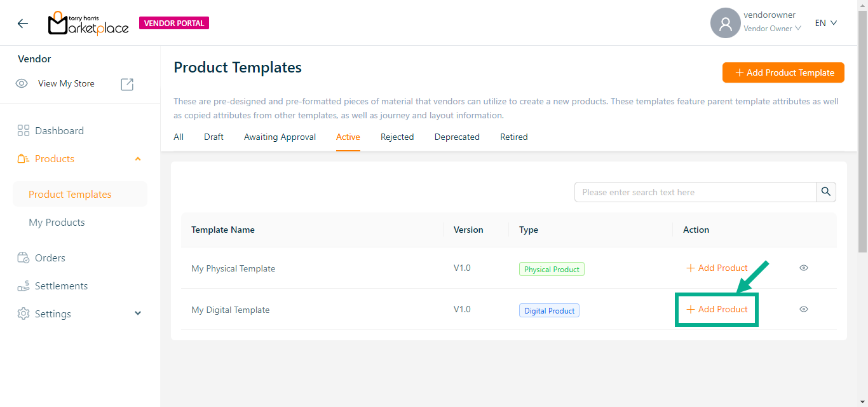Viewport: 868px width, 407px height.
Task: Click the vendorowner profile avatar
Action: (725, 24)
